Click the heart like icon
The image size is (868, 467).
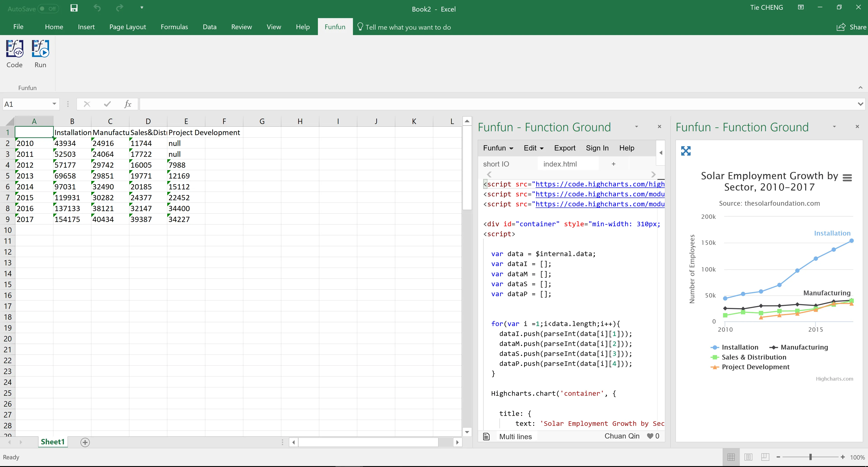pos(650,436)
